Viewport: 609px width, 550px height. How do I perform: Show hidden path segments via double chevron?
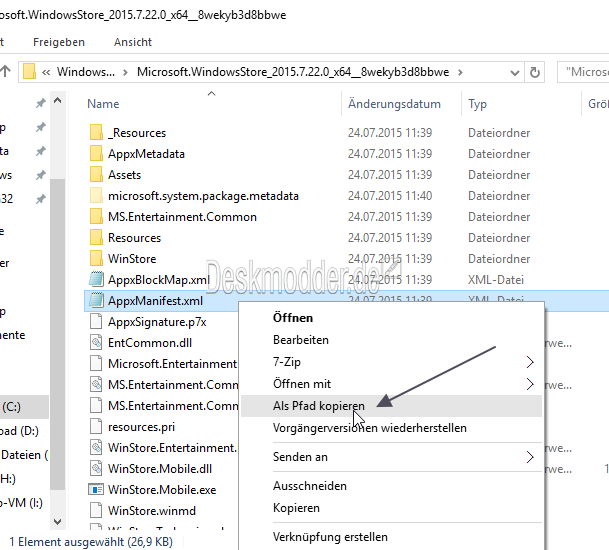pyautogui.click(x=46, y=72)
